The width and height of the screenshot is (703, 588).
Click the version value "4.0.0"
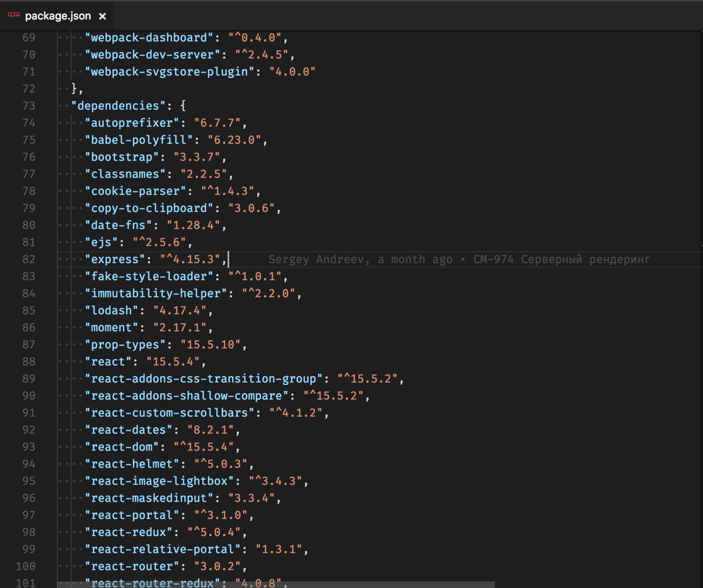[292, 72]
